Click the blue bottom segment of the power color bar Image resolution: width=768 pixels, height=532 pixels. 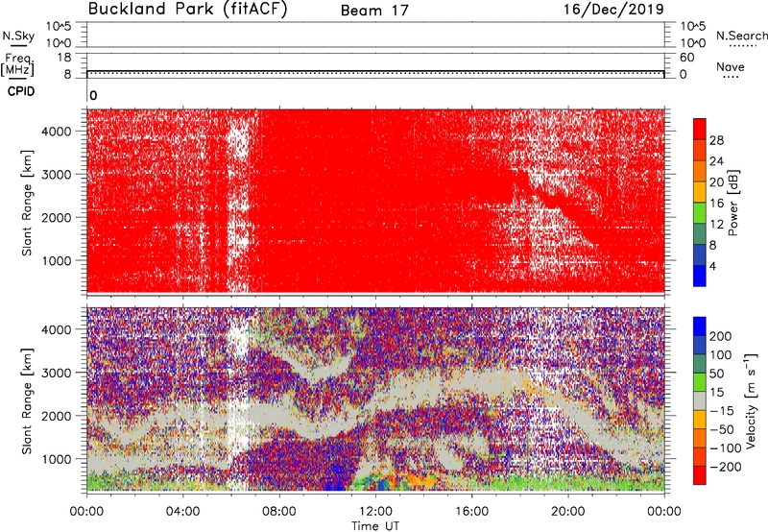[x=700, y=276]
